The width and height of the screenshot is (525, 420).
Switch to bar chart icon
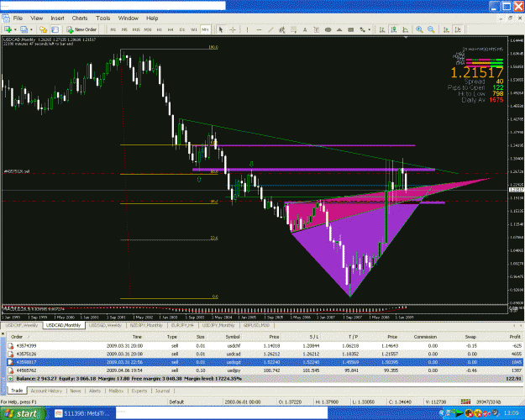382,29
